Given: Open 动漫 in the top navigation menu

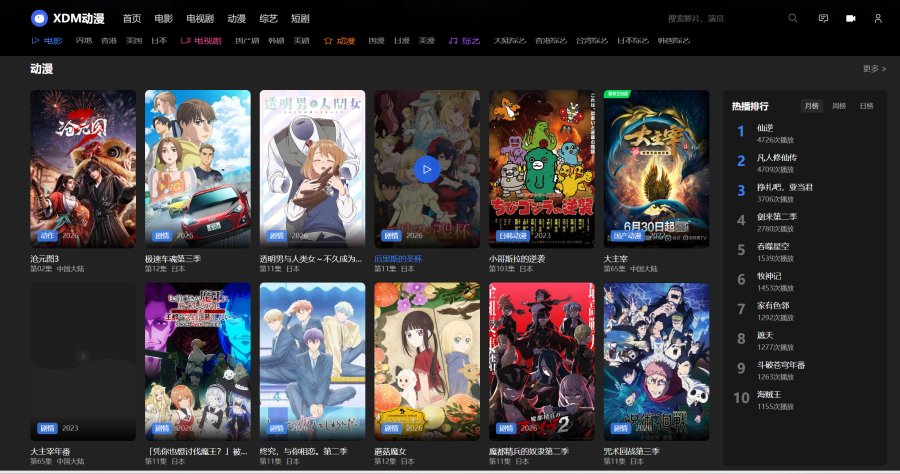Looking at the screenshot, I should 237,18.
